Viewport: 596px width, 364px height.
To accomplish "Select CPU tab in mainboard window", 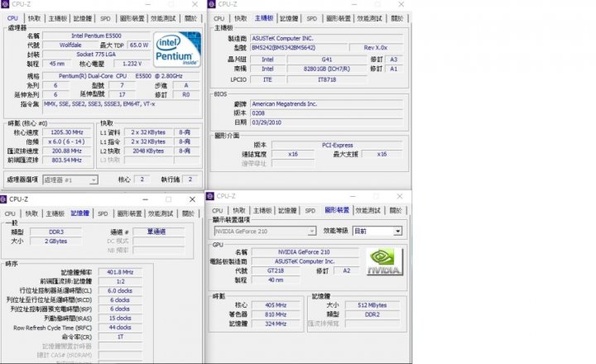I will (x=219, y=18).
